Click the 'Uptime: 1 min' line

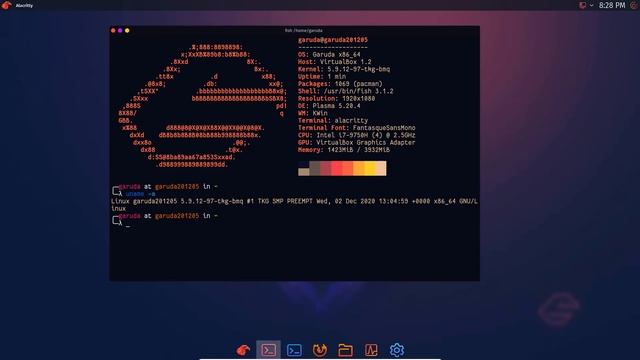pyautogui.click(x=322, y=76)
